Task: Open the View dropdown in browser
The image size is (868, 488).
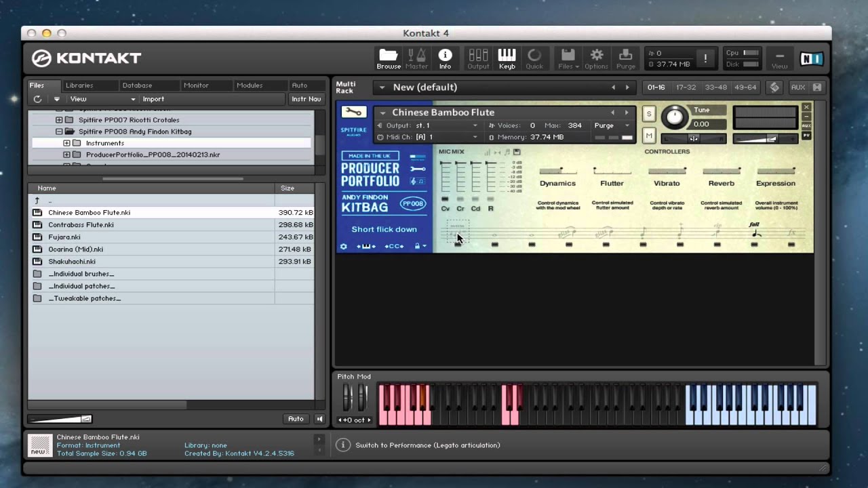Action: 102,99
